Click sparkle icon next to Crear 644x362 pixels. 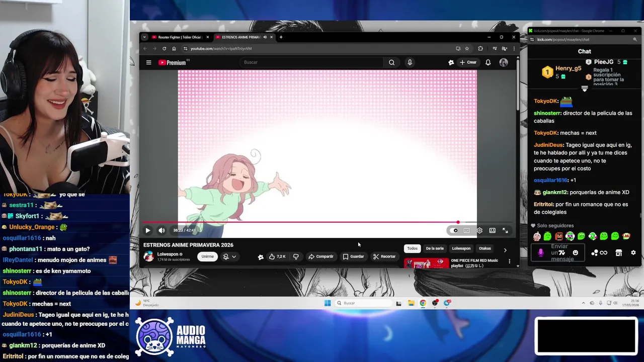pyautogui.click(x=451, y=62)
